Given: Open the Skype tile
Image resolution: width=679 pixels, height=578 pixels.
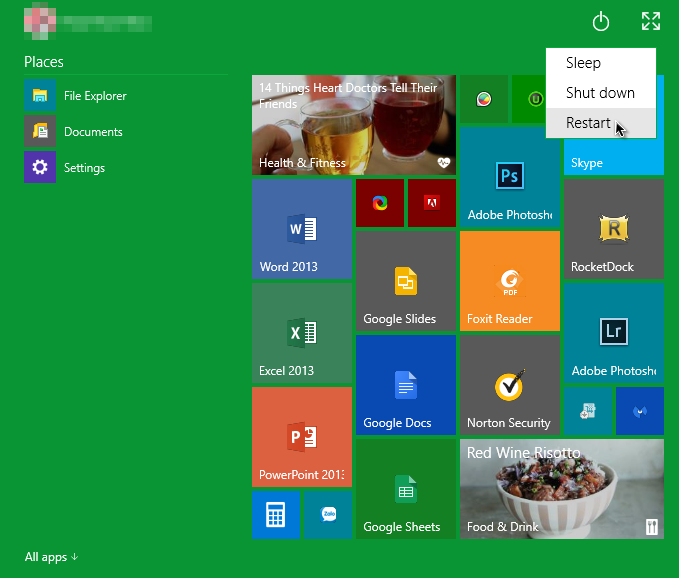Looking at the screenshot, I should (614, 157).
